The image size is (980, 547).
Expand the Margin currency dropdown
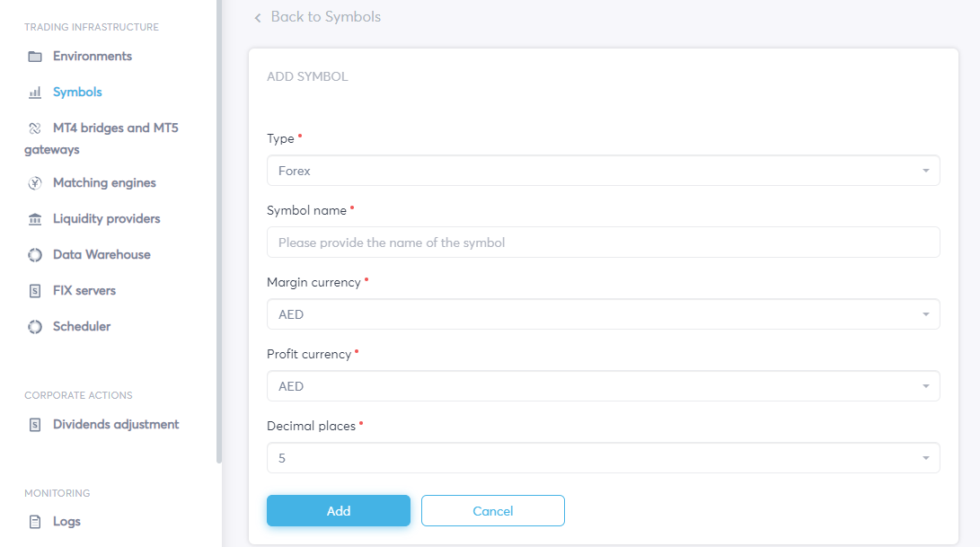pos(603,314)
